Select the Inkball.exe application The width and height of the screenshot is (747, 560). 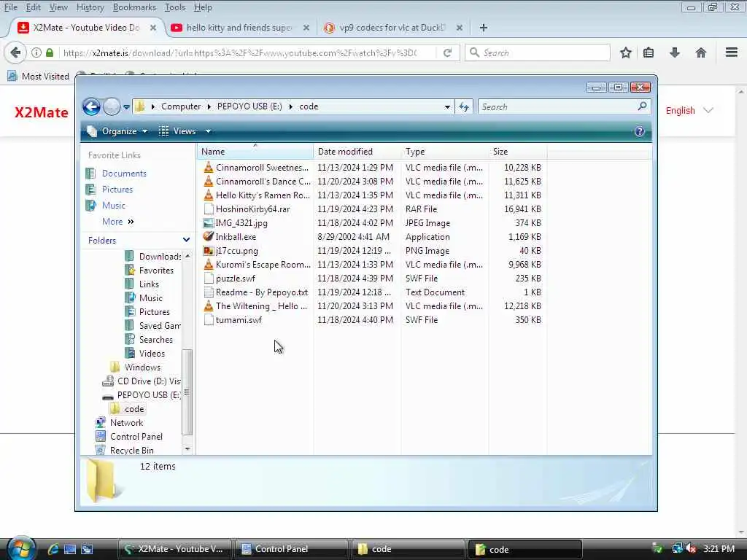pyautogui.click(x=230, y=237)
